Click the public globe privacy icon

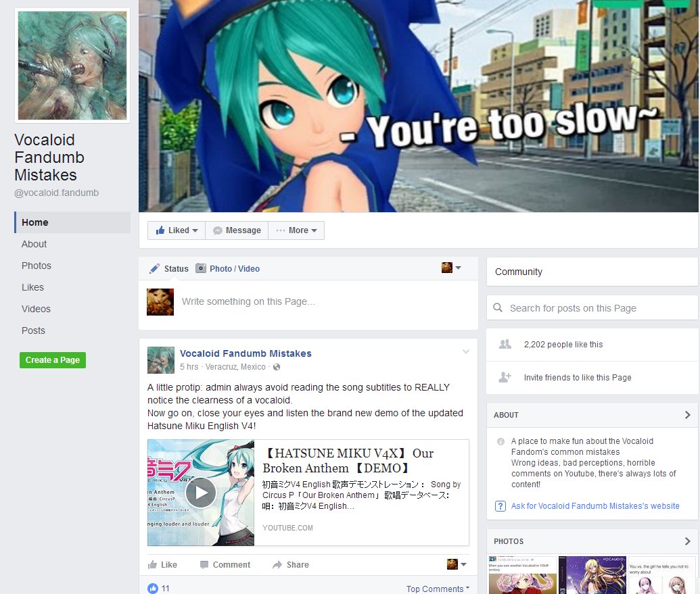coord(277,367)
